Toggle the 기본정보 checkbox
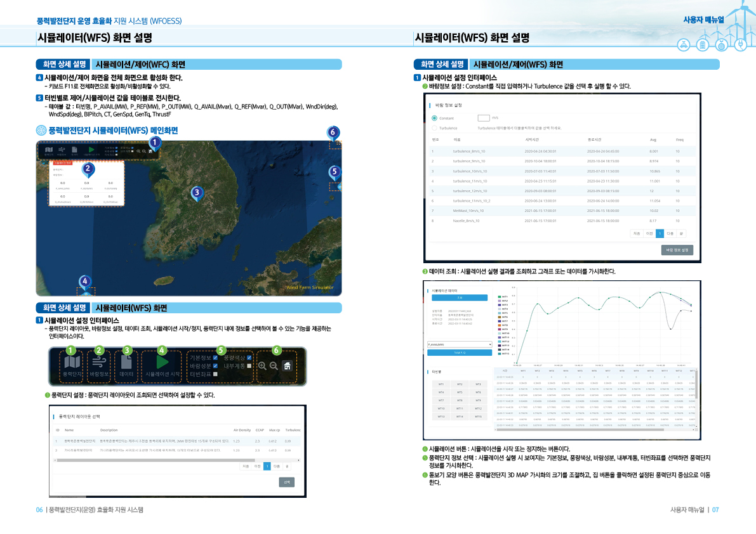The image size is (756, 534). (x=215, y=358)
